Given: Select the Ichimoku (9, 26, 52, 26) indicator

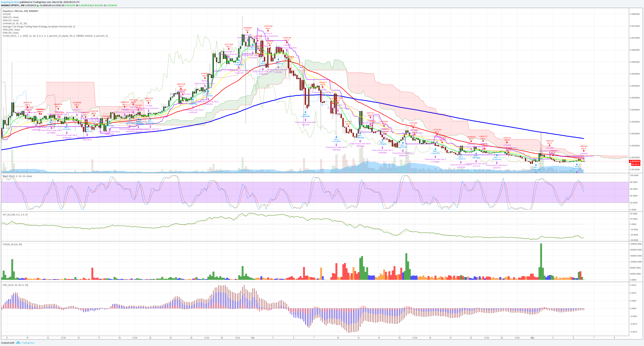Looking at the screenshot, I should point(15,24).
